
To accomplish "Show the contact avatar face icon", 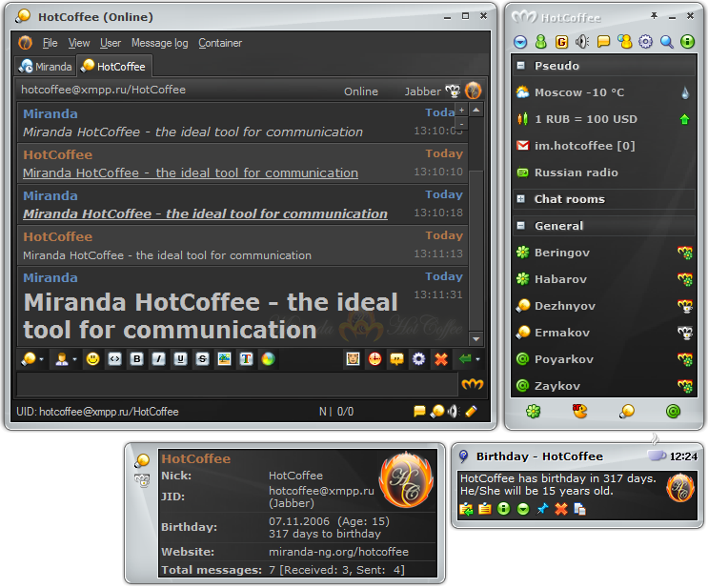I will pyautogui.click(x=354, y=359).
